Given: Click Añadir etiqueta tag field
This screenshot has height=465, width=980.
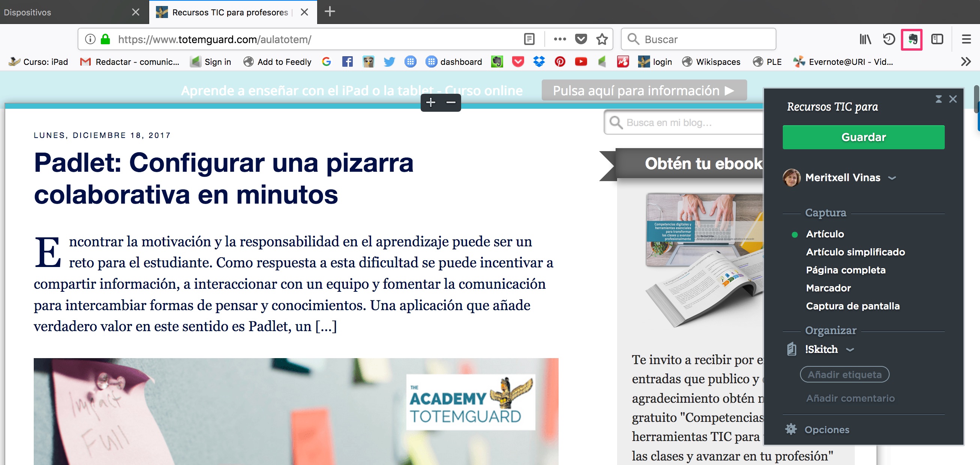Looking at the screenshot, I should click(x=844, y=374).
